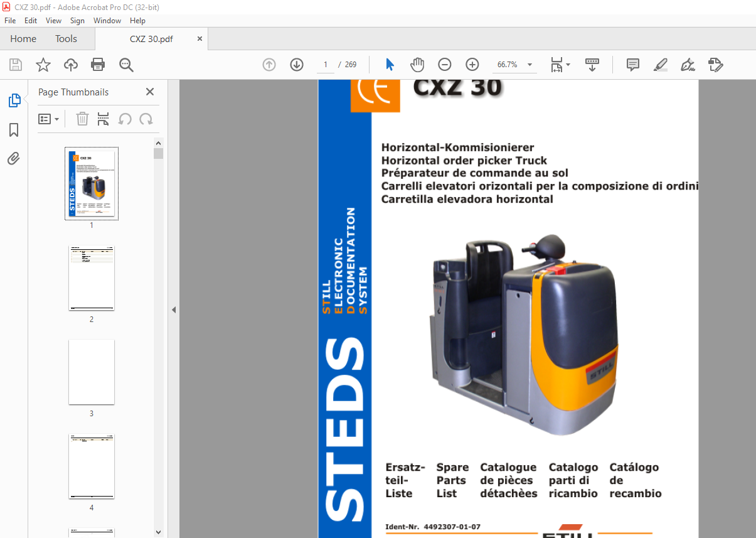Click the Ident-Nr. 4492307-01-07 text
The image size is (756, 538).
[434, 527]
